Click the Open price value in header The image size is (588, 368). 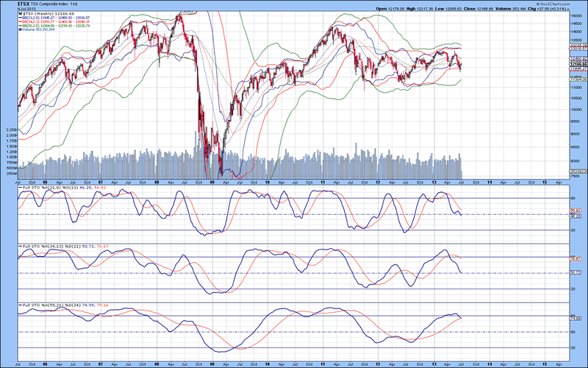(397, 8)
